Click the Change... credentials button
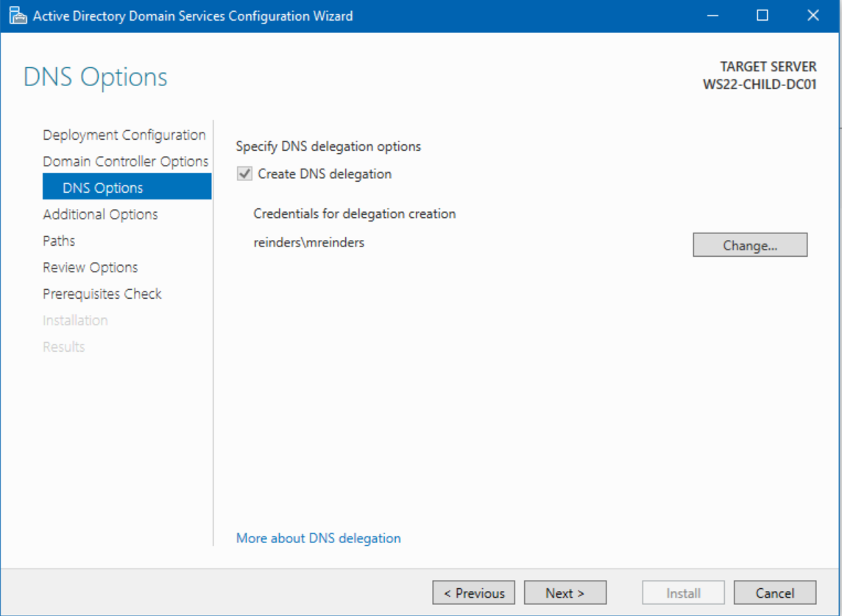This screenshot has width=842, height=616. pos(749,244)
